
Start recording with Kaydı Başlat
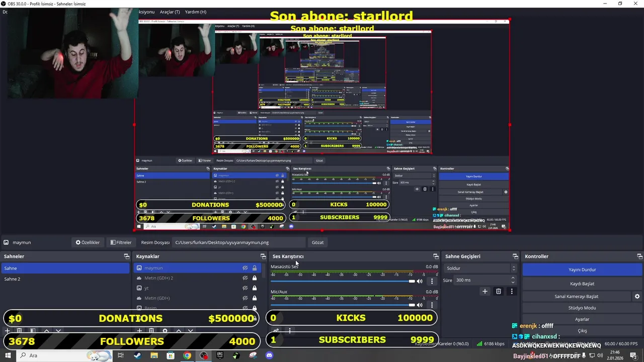tap(582, 284)
